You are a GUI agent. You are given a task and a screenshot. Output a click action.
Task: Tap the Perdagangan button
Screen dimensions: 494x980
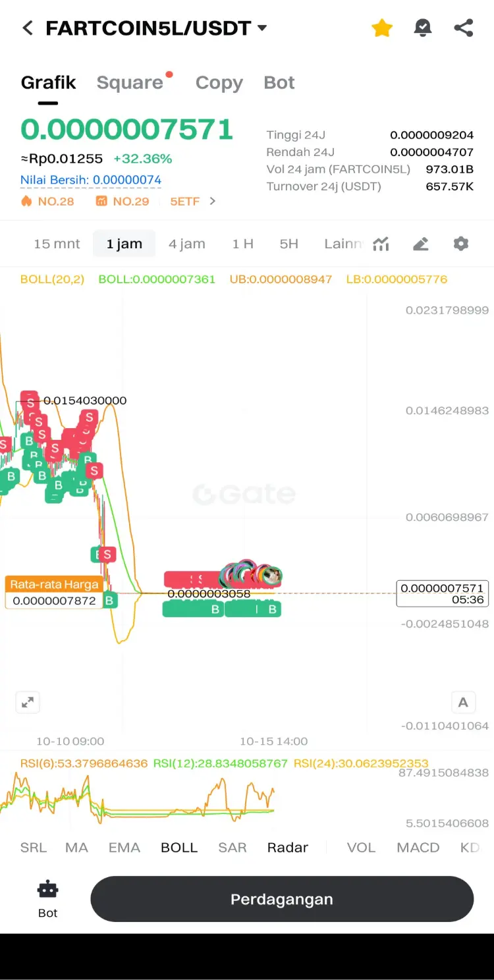click(282, 899)
